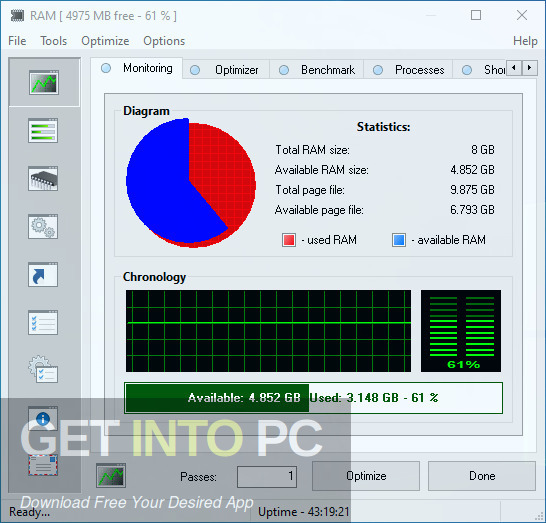The width and height of the screenshot is (546, 523).
Task: Click the Passes number field
Action: click(x=267, y=477)
